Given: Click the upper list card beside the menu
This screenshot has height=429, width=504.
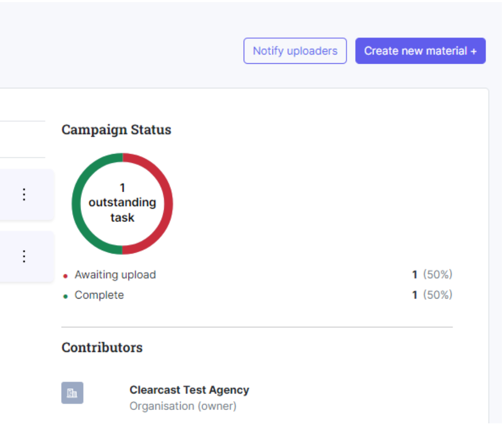Looking at the screenshot, I should (x=27, y=194).
